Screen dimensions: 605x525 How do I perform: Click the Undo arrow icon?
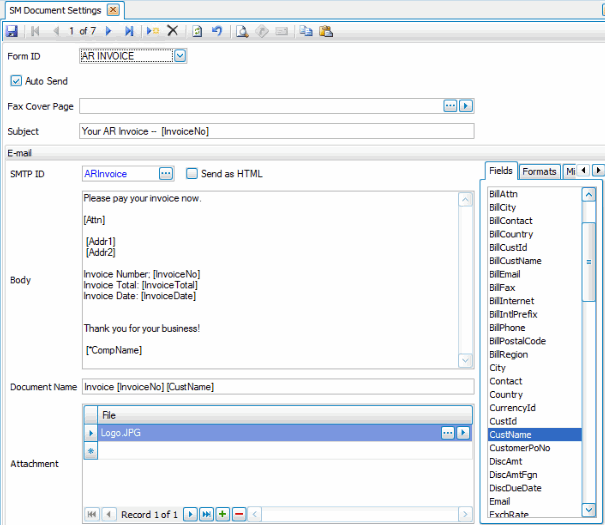click(217, 31)
